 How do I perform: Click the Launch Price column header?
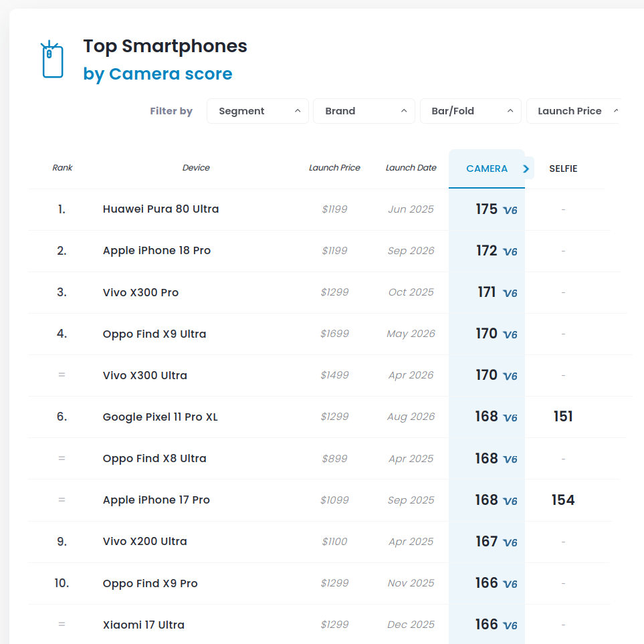point(334,168)
